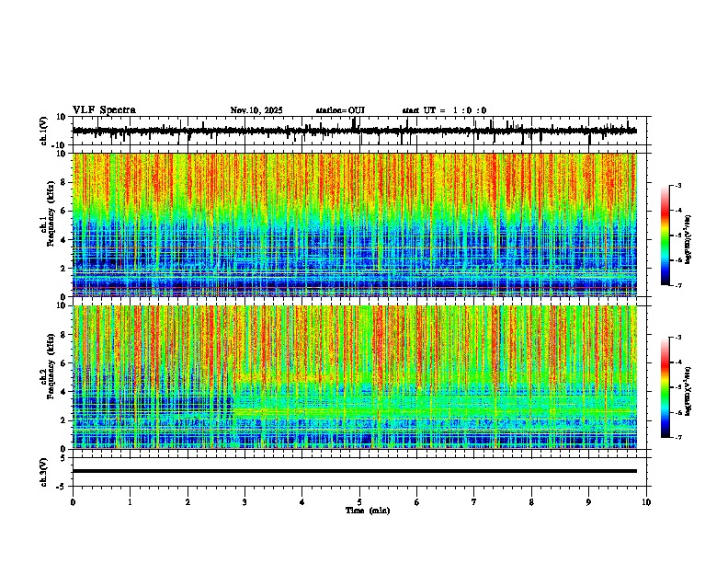Image resolution: width=728 pixels, height=563 pixels.
Task: Click the ch.2 spectrogram image
Action: tap(355, 377)
